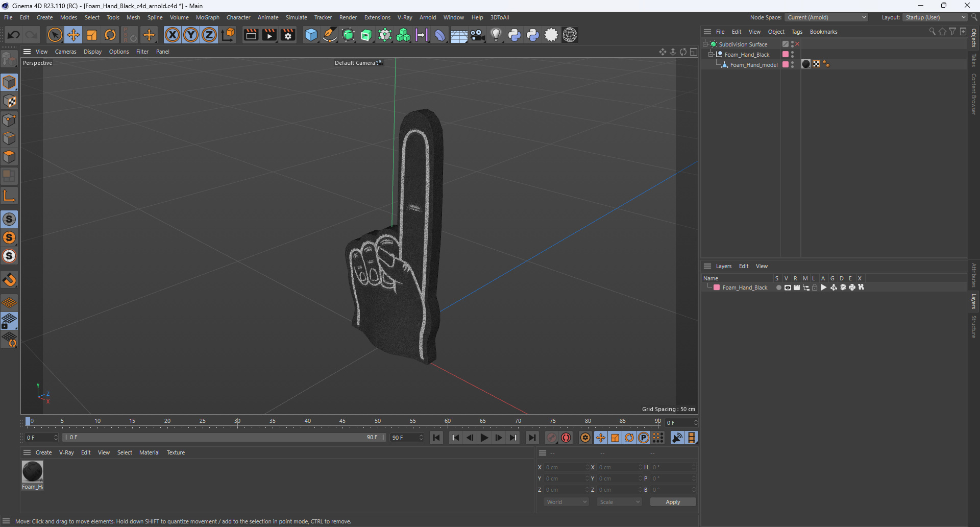Collapse the Foam_Hand_Black null node

click(x=710, y=55)
